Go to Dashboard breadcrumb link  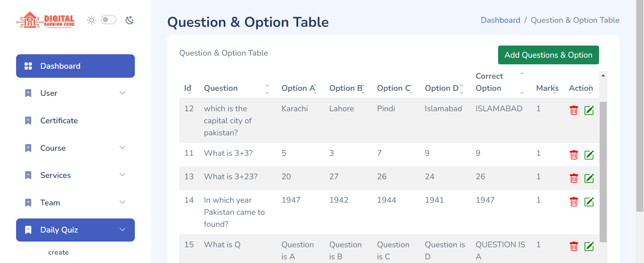(x=500, y=20)
